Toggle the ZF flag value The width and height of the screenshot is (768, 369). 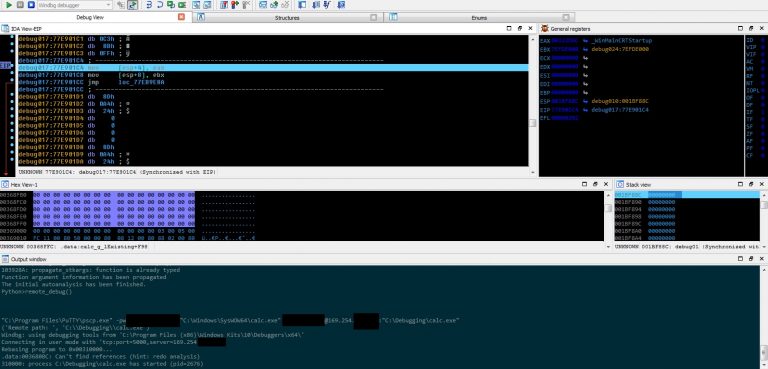point(762,135)
